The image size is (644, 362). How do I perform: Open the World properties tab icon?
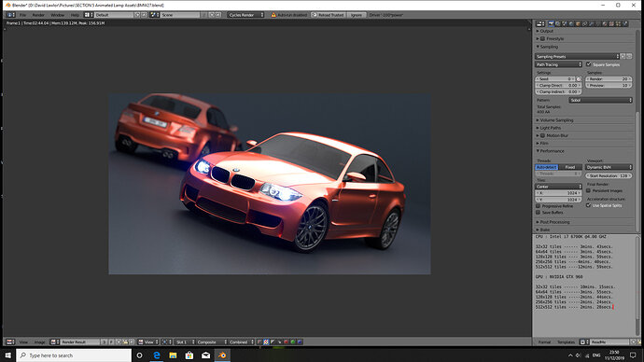point(571,24)
